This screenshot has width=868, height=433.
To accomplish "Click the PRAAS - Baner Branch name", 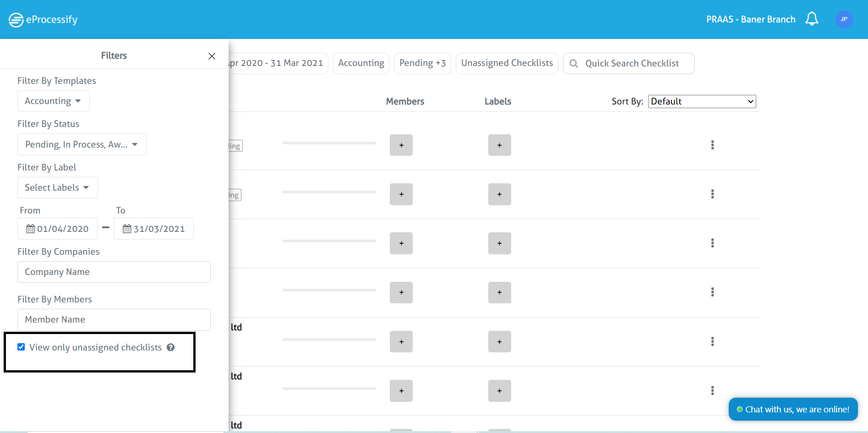I will pyautogui.click(x=751, y=19).
